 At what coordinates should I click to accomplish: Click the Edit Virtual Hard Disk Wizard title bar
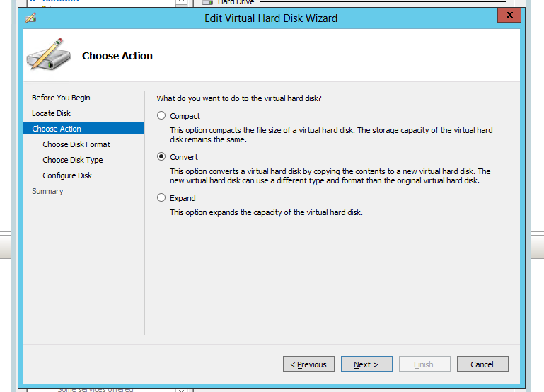271,18
